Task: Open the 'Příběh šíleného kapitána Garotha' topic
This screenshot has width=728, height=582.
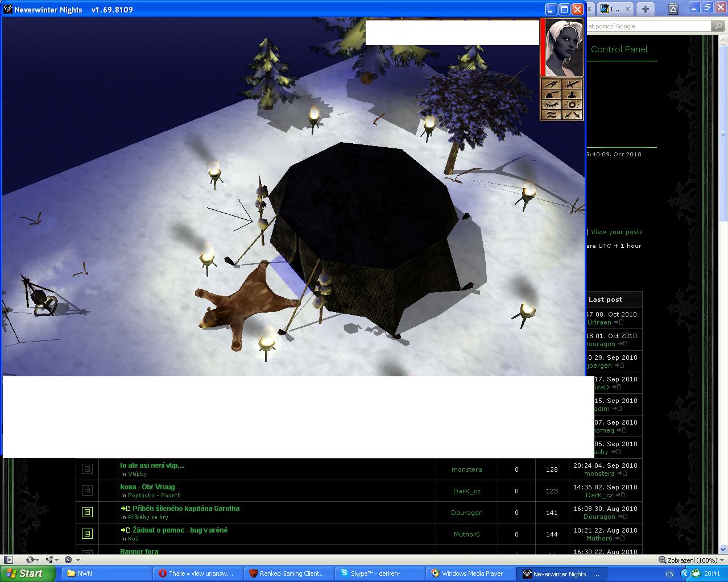Action: (186, 509)
